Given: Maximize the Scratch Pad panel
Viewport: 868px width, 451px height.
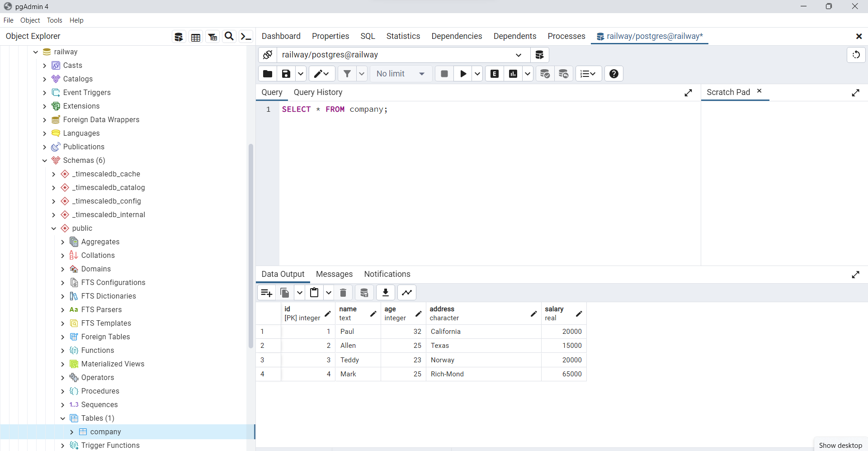Looking at the screenshot, I should point(855,93).
